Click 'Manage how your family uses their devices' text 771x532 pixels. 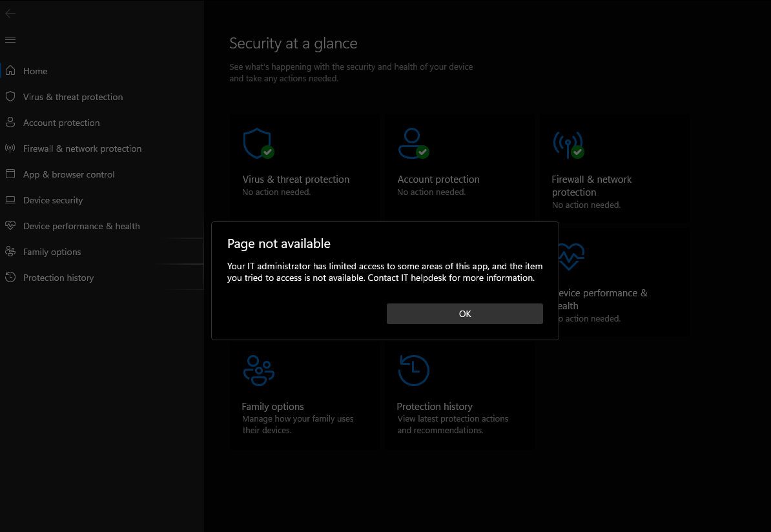[x=298, y=424]
